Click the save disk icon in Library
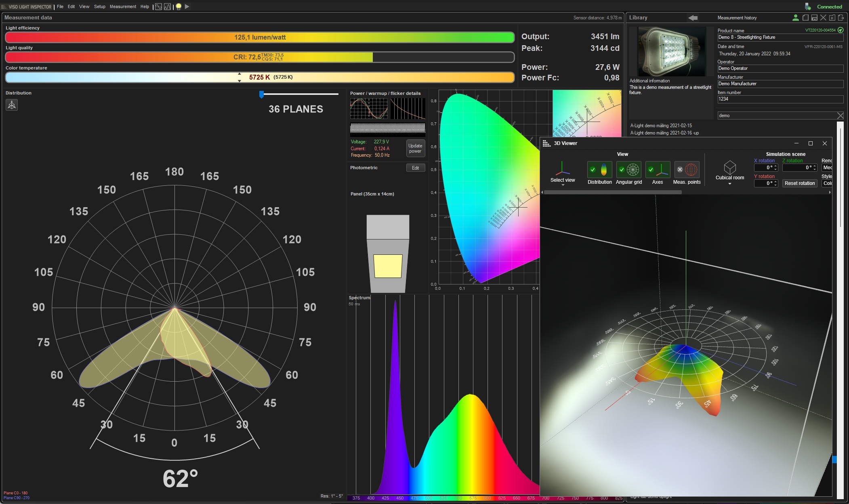 [814, 18]
